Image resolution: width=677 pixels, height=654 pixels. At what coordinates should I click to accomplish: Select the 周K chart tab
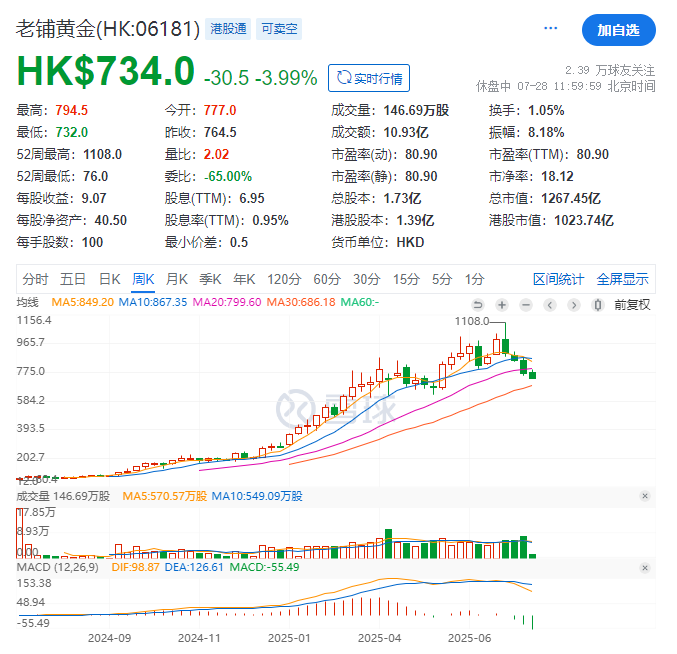(x=143, y=279)
